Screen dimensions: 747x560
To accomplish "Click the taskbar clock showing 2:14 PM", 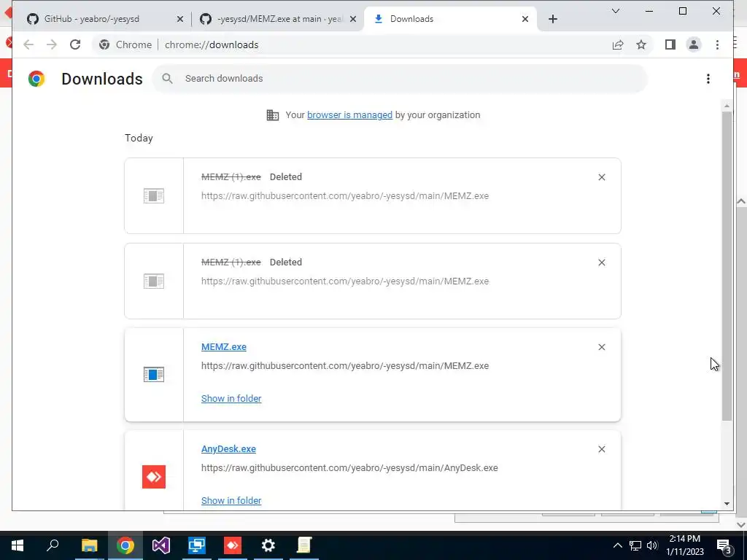I will coord(684,545).
